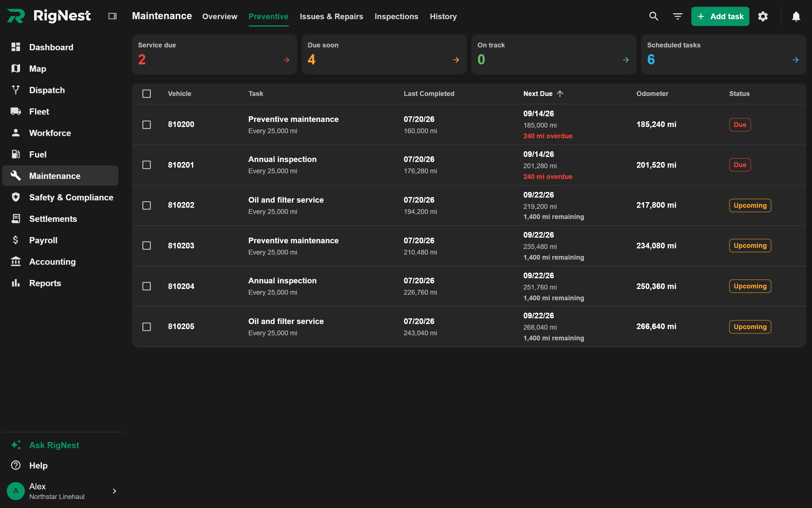Screen dimensions: 812x508
Task: Click the Ask RigNest sparkle icon
Action: [x=16, y=445]
